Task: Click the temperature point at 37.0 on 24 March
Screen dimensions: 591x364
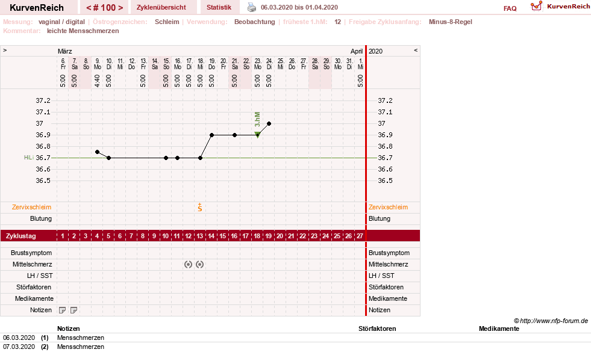Action: point(269,123)
